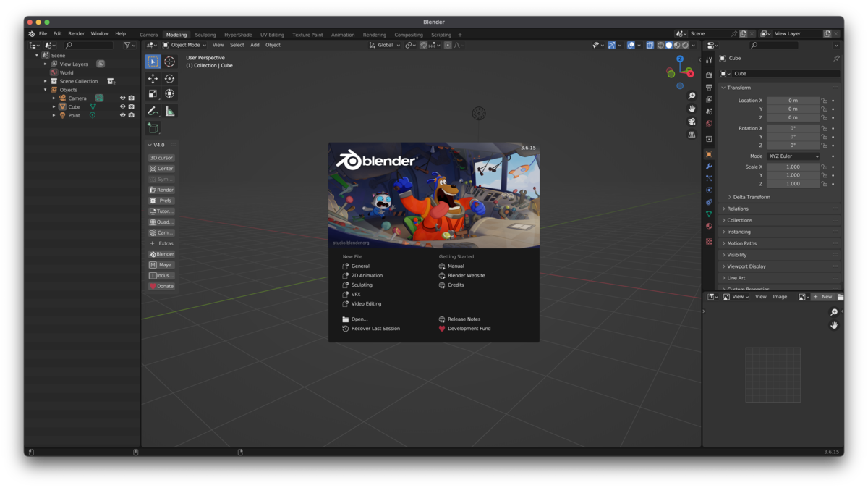Switch perspective/orthographic grid icon in viewport
Viewport: 868px width, 488px height.
pos(692,135)
